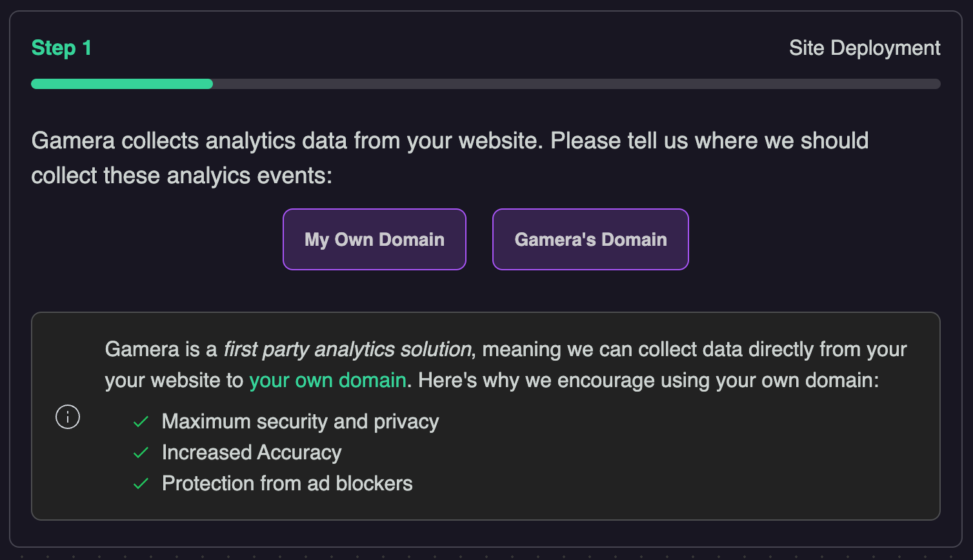Click checkmark beside Increased Accuracy

coord(141,453)
